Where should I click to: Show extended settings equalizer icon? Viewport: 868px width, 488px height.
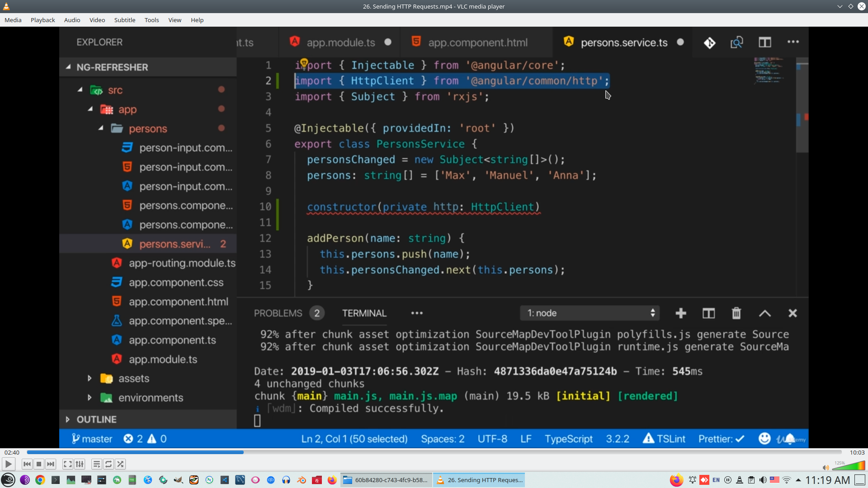80,464
